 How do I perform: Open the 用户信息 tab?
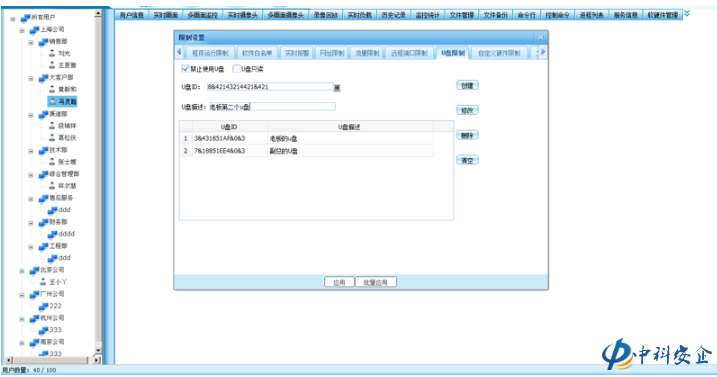pyautogui.click(x=131, y=15)
